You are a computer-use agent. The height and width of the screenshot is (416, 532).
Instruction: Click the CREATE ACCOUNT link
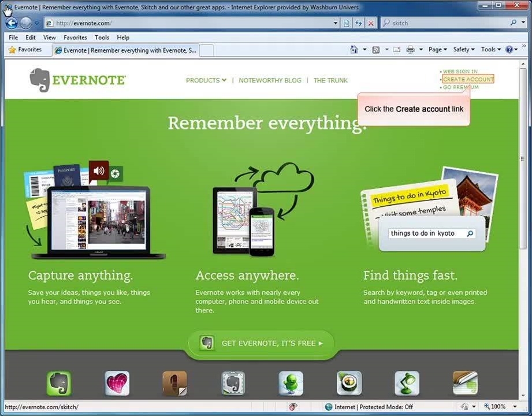click(468, 79)
